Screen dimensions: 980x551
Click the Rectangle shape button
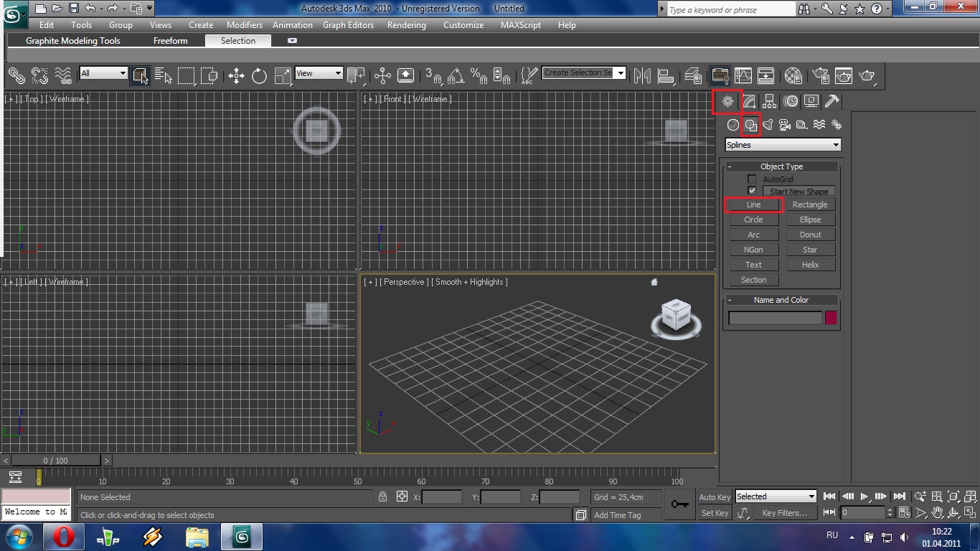[x=810, y=204]
